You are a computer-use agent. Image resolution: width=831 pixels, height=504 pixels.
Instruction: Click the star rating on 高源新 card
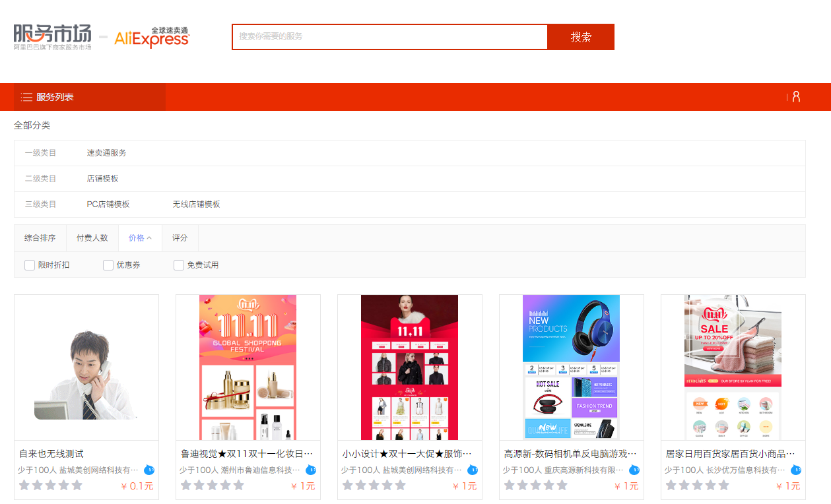536,486
